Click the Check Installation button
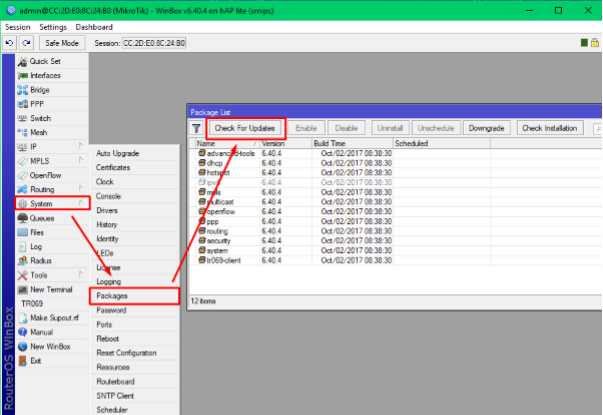 point(550,128)
